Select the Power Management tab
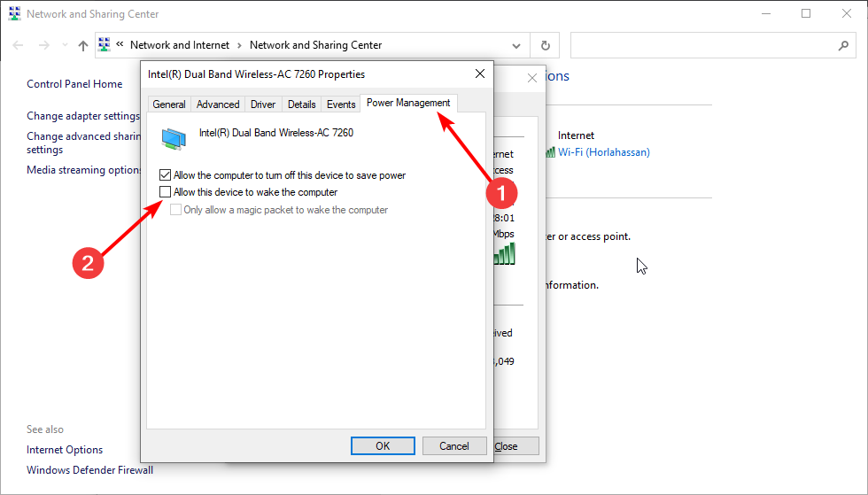This screenshot has width=868, height=495. pyautogui.click(x=408, y=103)
